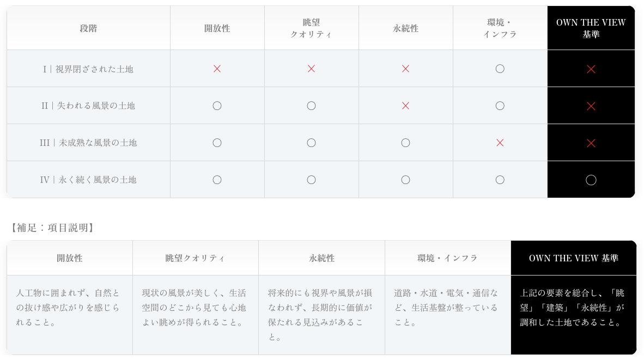Click the circle for Stage IV 眺望クオリティ
This screenshot has height=361, width=644.
(x=311, y=180)
